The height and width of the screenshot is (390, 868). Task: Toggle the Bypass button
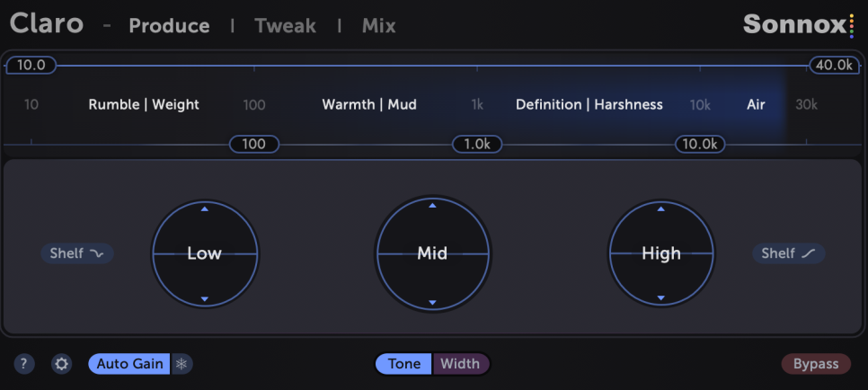pyautogui.click(x=815, y=364)
